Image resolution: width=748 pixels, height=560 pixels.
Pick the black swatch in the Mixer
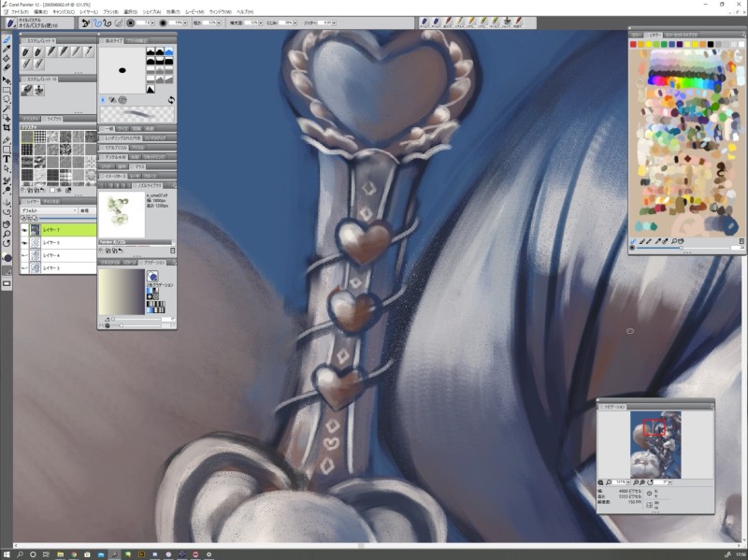coord(711,44)
